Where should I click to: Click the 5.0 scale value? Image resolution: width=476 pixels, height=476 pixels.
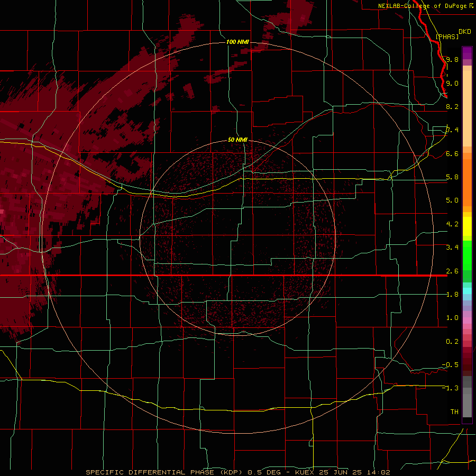click(452, 200)
